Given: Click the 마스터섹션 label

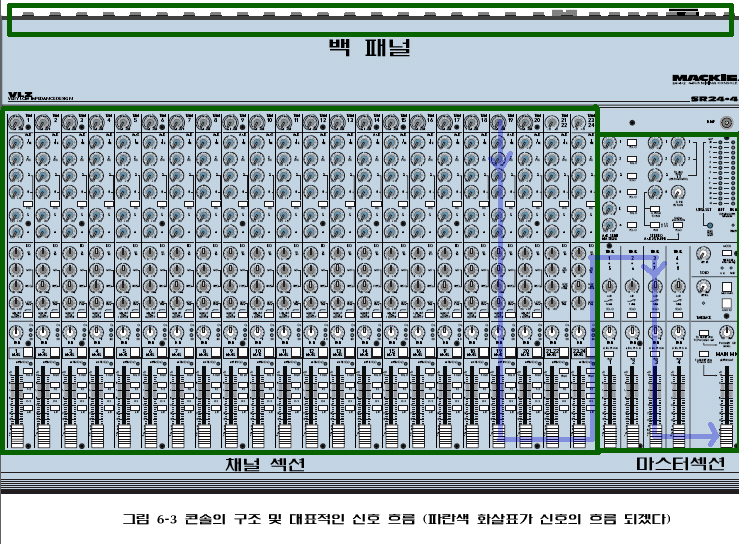Looking at the screenshot, I should (680, 466).
